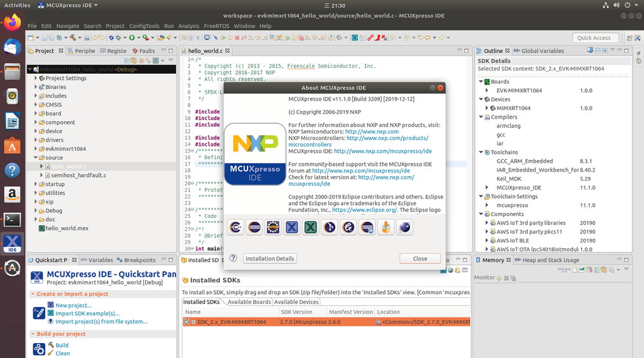
Task: Open the https://www.eclipse.org/ link
Action: [365, 210]
